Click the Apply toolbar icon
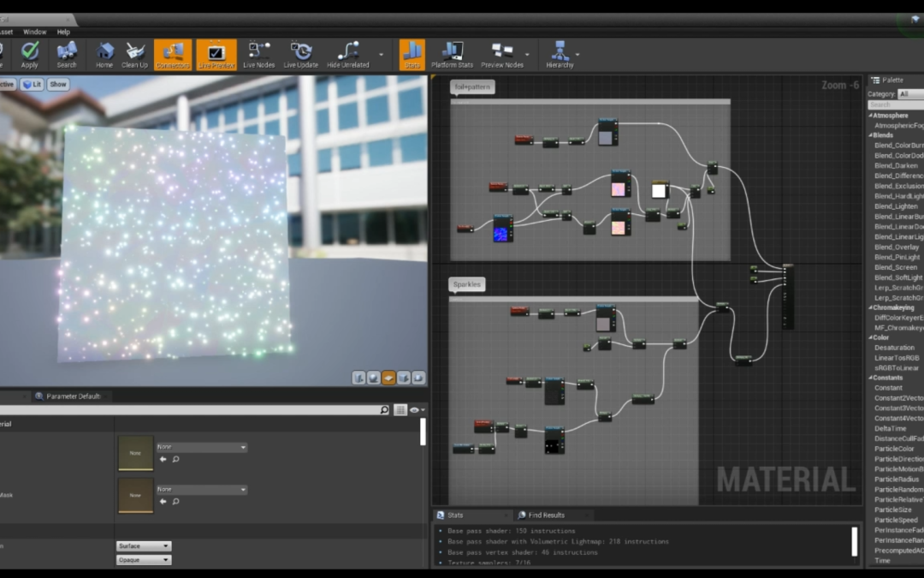This screenshot has height=578, width=924. [29, 55]
